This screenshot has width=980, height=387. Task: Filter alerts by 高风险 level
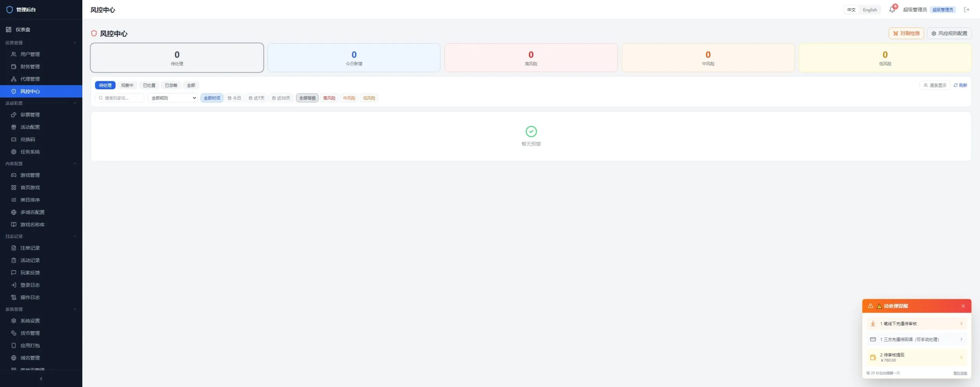tap(329, 98)
